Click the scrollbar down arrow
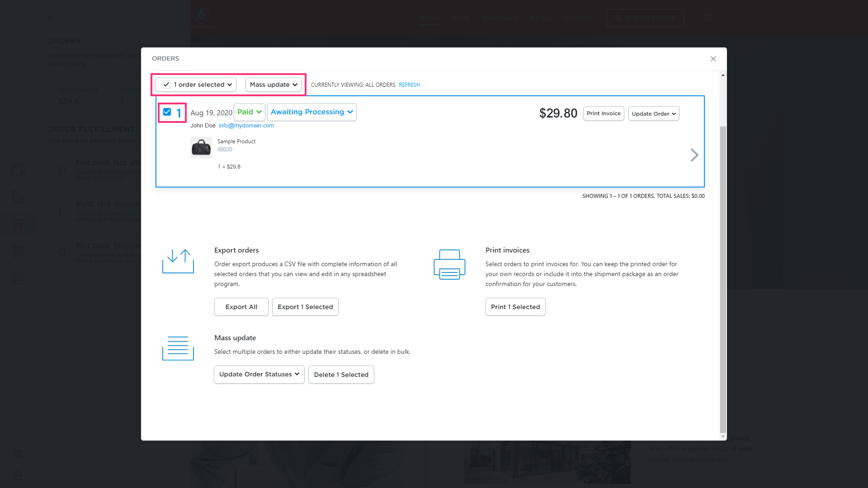Viewport: 868px width, 488px height. [723, 436]
